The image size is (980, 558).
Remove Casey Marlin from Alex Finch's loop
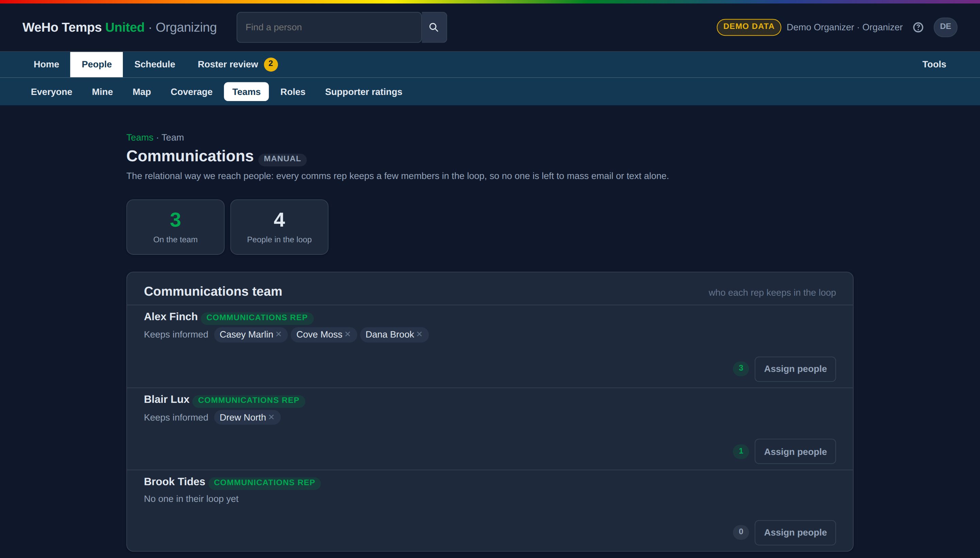click(x=279, y=334)
